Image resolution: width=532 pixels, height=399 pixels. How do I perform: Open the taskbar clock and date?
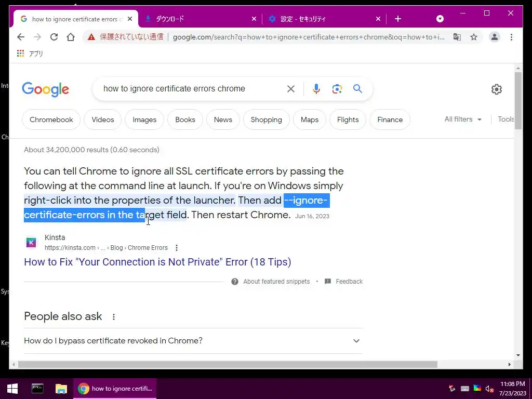pyautogui.click(x=512, y=389)
